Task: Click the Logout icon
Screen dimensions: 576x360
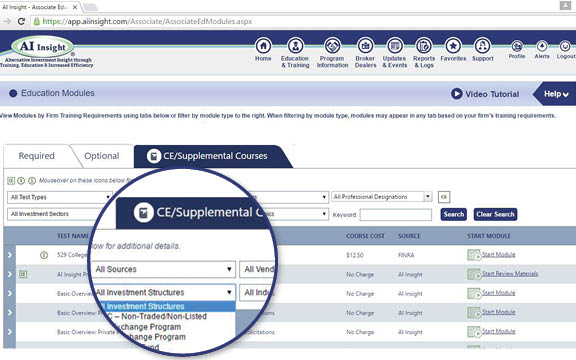Action: pos(565,46)
